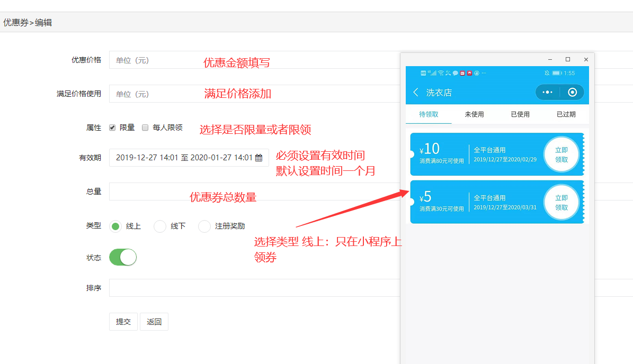Turn off the 状态 switch
This screenshot has height=364, width=633.
point(123,257)
